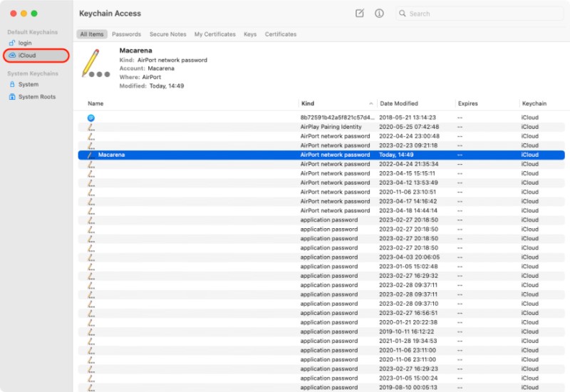
Task: Click the large pencil password icon for Macarena
Action: (x=95, y=63)
